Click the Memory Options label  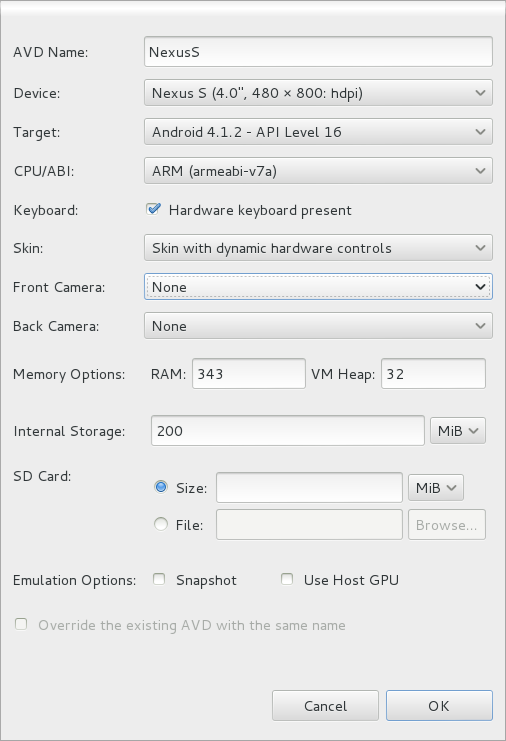(69, 374)
